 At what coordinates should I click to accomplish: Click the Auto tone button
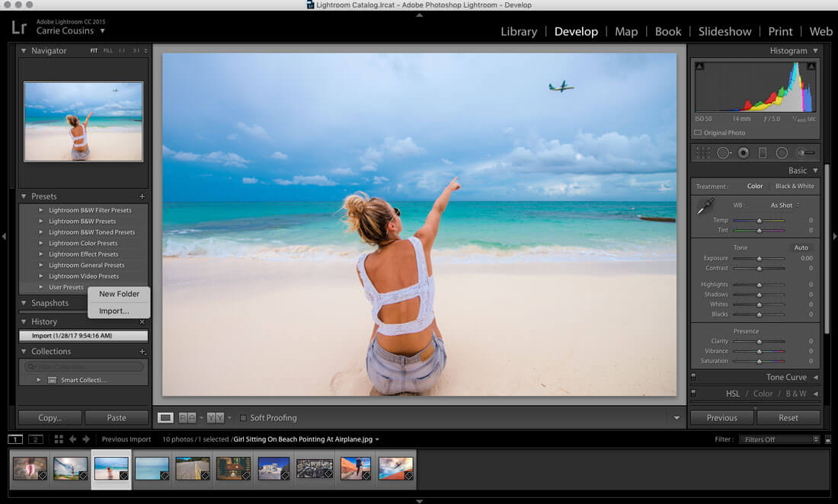click(801, 247)
